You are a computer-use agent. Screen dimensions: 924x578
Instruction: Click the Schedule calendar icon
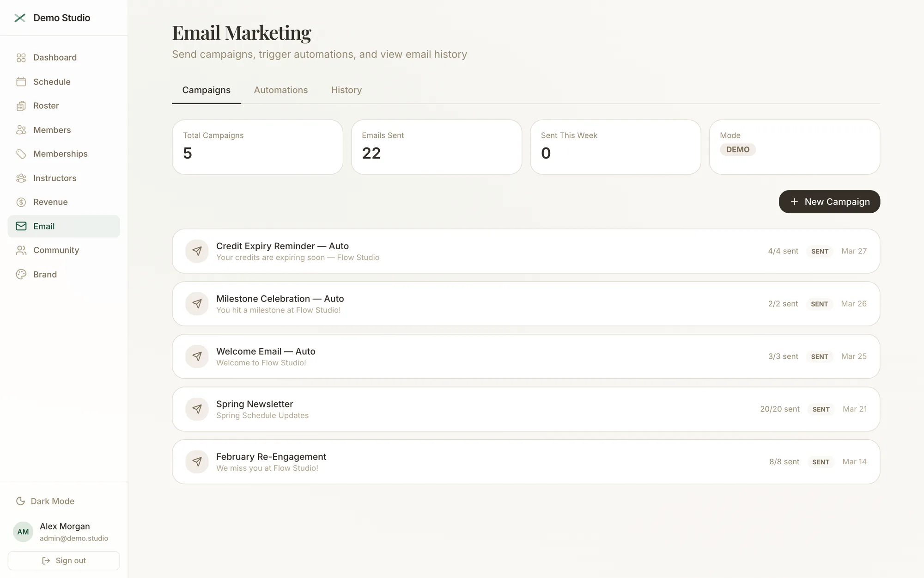point(21,82)
